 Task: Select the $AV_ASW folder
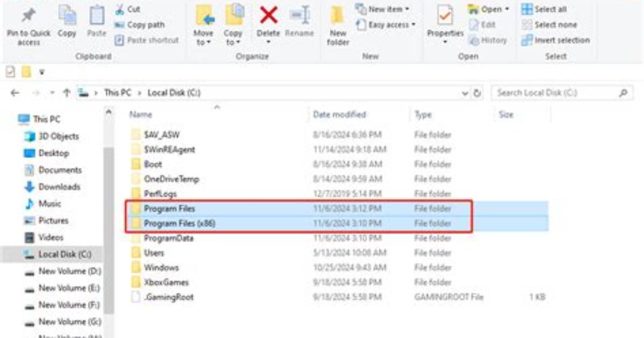(x=155, y=135)
